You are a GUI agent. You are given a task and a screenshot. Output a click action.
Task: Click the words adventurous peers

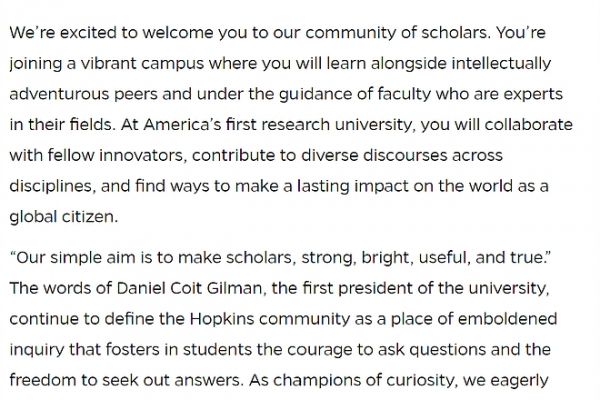click(x=83, y=94)
